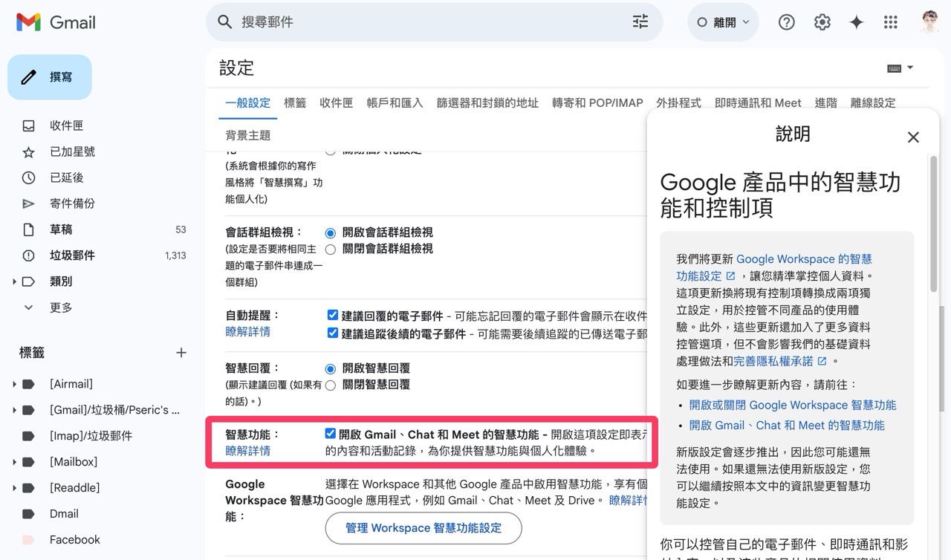Open the account avatar menu
This screenshot has height=560, width=951.
(x=929, y=22)
